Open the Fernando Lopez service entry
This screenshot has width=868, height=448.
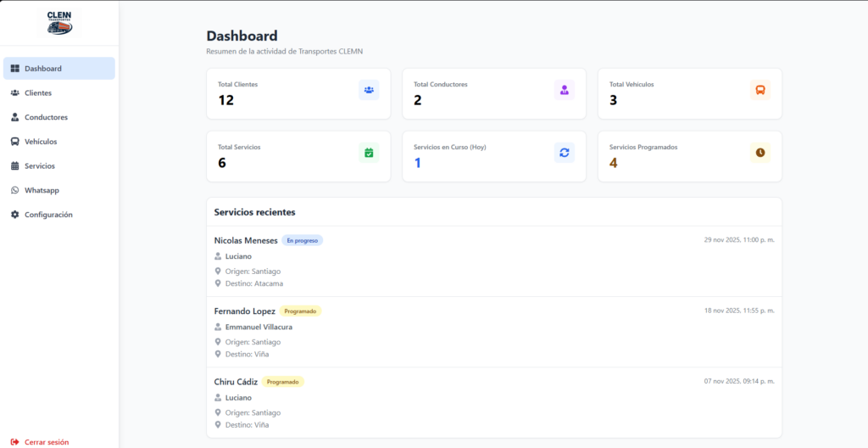(x=244, y=311)
